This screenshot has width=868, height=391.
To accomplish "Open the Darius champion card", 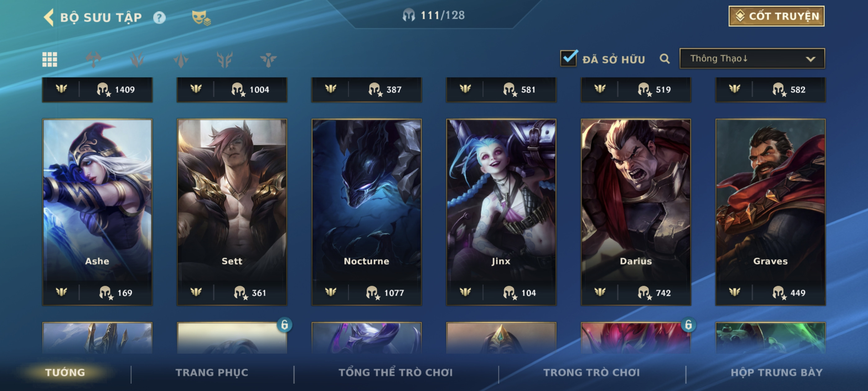I will click(x=636, y=212).
